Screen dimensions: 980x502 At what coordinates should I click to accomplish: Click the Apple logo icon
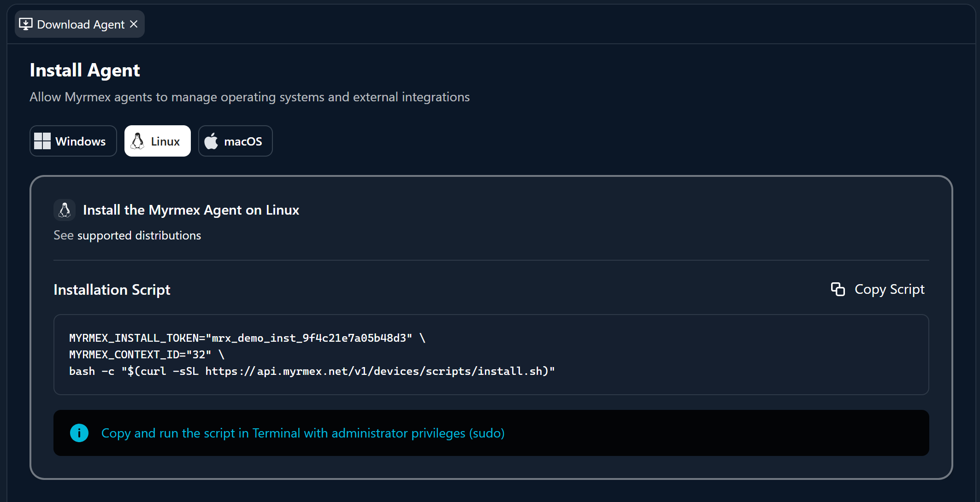[211, 141]
